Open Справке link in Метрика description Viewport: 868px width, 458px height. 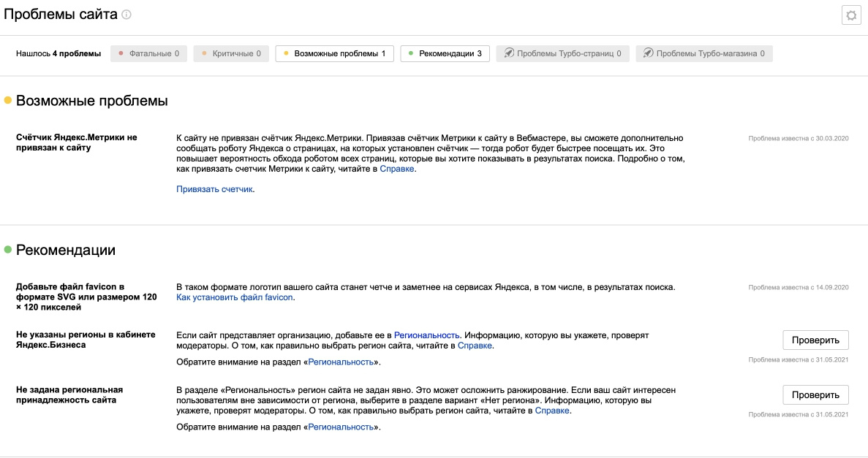(x=396, y=169)
